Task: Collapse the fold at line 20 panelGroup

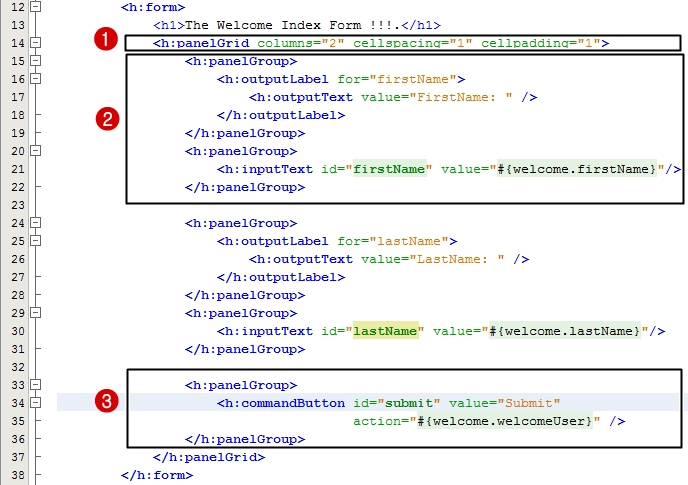Action: click(36, 151)
